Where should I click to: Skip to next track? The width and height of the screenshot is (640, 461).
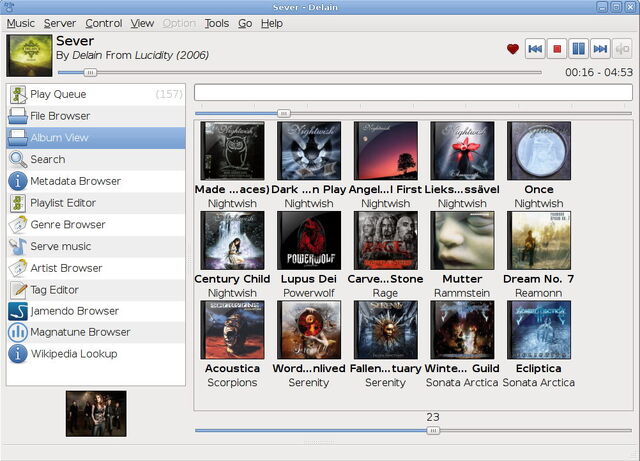click(600, 49)
